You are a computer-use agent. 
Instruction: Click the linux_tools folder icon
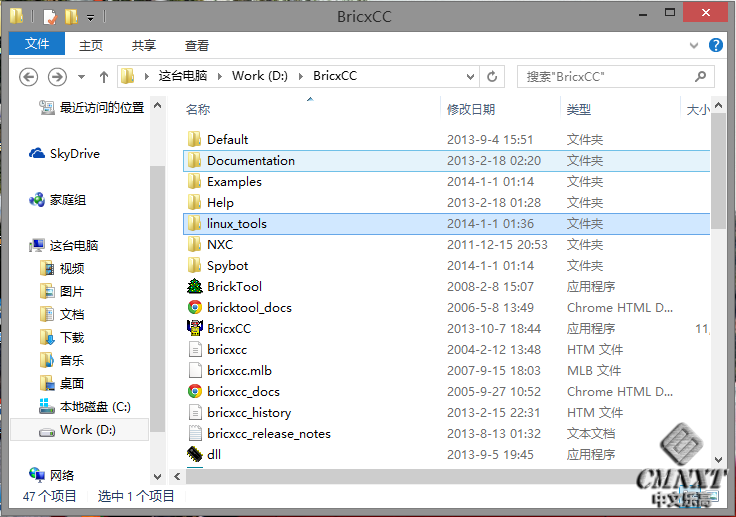(x=194, y=224)
